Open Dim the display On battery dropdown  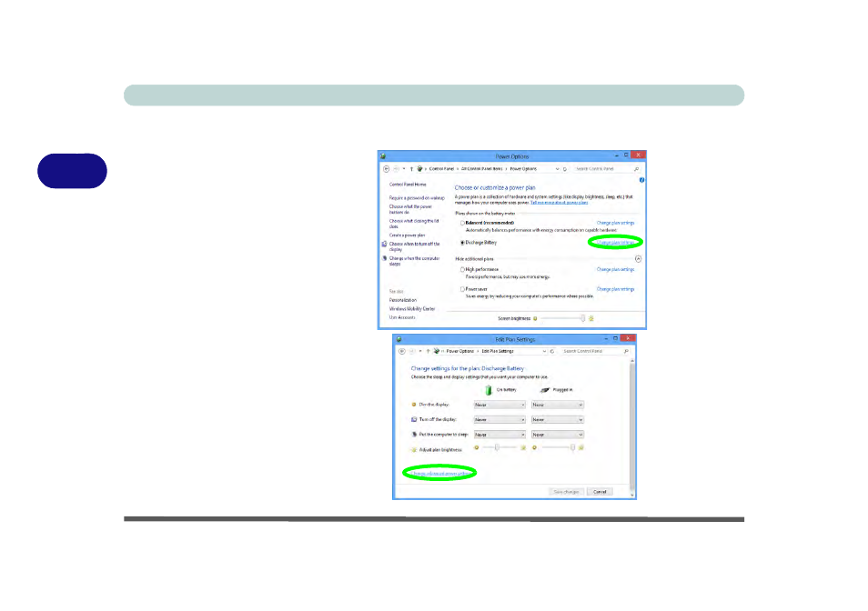coord(500,406)
